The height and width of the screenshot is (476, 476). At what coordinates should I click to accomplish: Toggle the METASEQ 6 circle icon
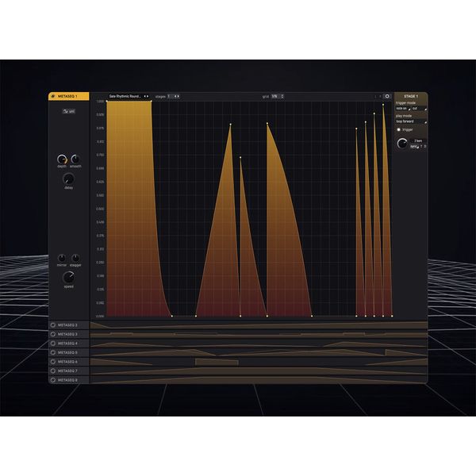(x=53, y=362)
